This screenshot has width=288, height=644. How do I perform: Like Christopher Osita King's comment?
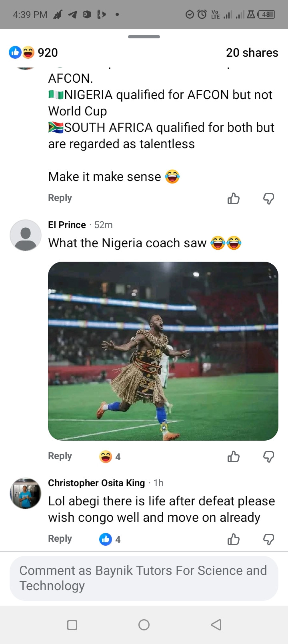(x=234, y=539)
